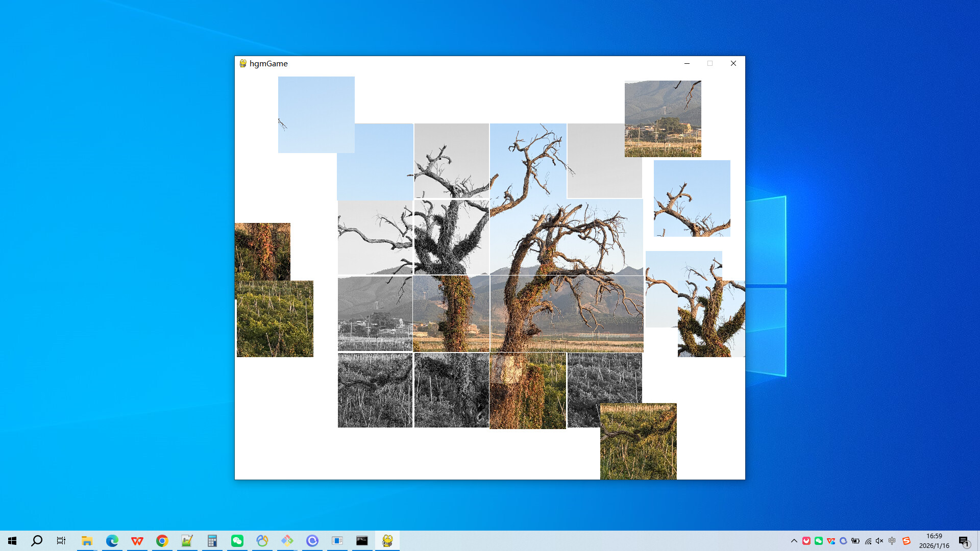The image size is (980, 551).
Task: Expand hidden icons in the system tray
Action: (793, 540)
